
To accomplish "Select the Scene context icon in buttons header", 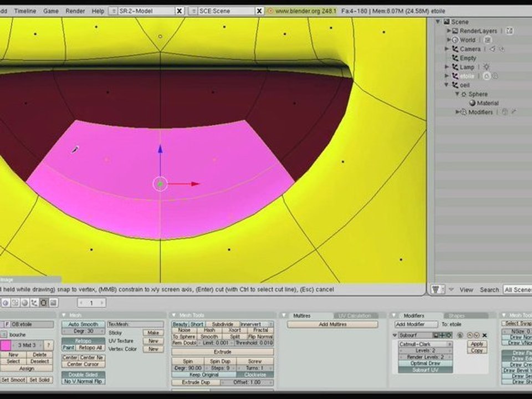I will coord(54,303).
